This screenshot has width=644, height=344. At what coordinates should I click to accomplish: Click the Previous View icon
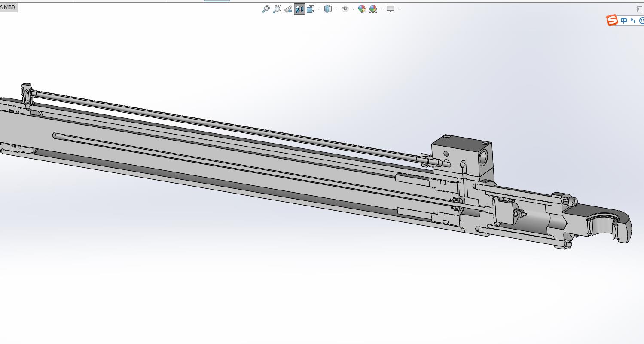[288, 9]
